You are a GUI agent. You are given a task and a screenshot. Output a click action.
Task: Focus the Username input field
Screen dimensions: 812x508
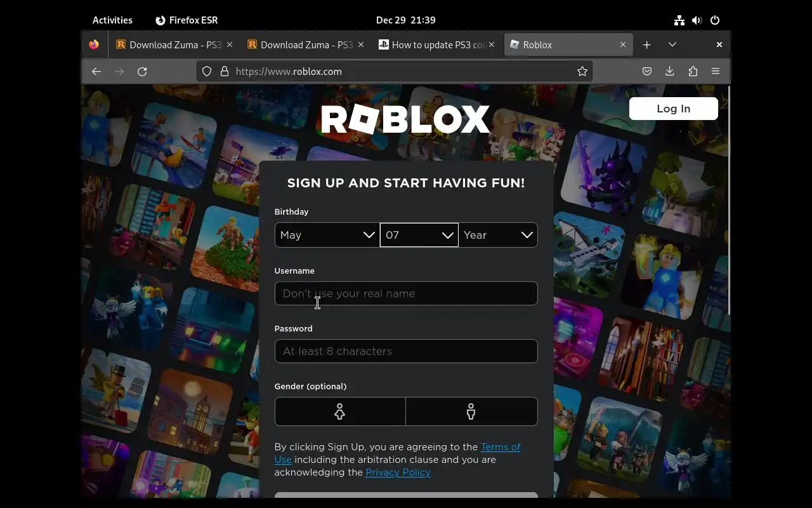coord(406,293)
